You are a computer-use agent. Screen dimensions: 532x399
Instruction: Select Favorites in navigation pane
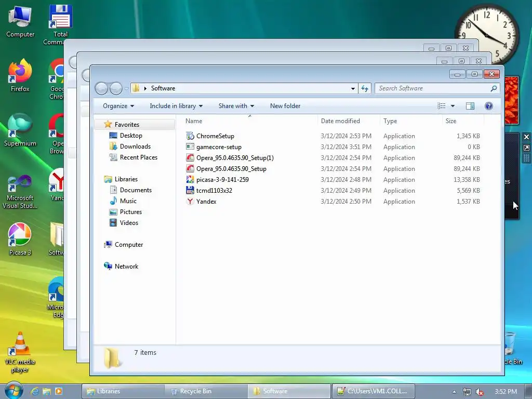tap(127, 125)
